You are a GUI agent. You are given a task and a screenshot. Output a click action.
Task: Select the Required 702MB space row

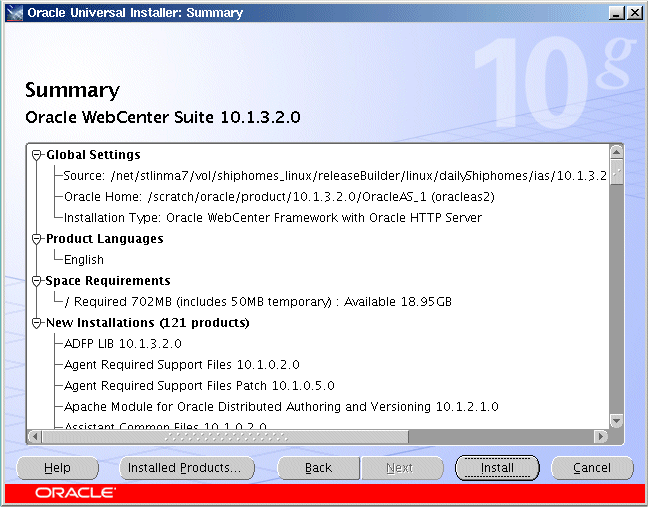(258, 302)
